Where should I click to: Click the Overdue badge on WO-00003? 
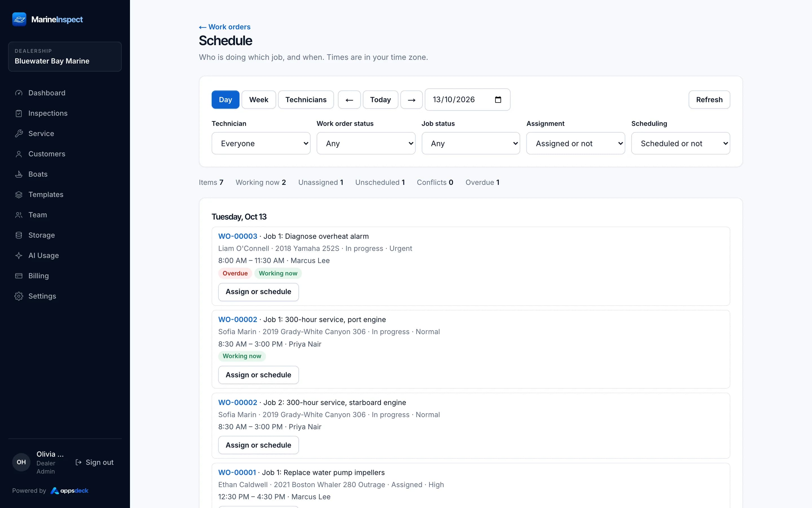235,273
